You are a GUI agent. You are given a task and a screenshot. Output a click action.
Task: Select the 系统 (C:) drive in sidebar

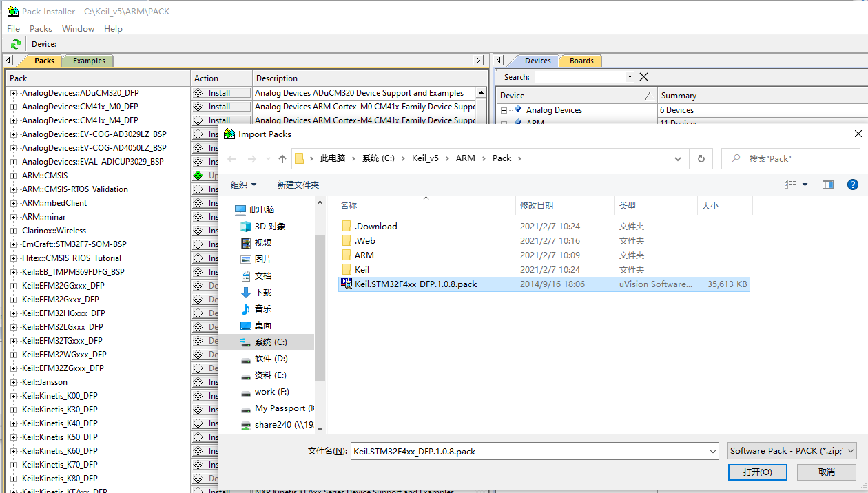coord(269,342)
